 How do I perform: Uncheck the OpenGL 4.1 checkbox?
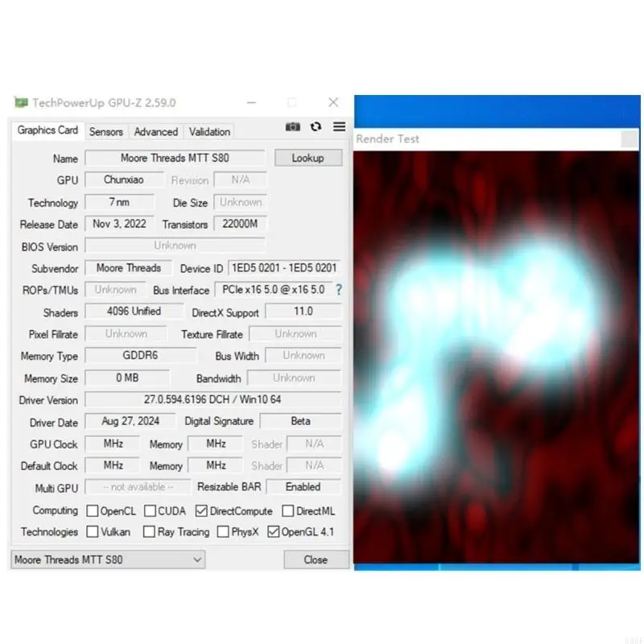[273, 531]
